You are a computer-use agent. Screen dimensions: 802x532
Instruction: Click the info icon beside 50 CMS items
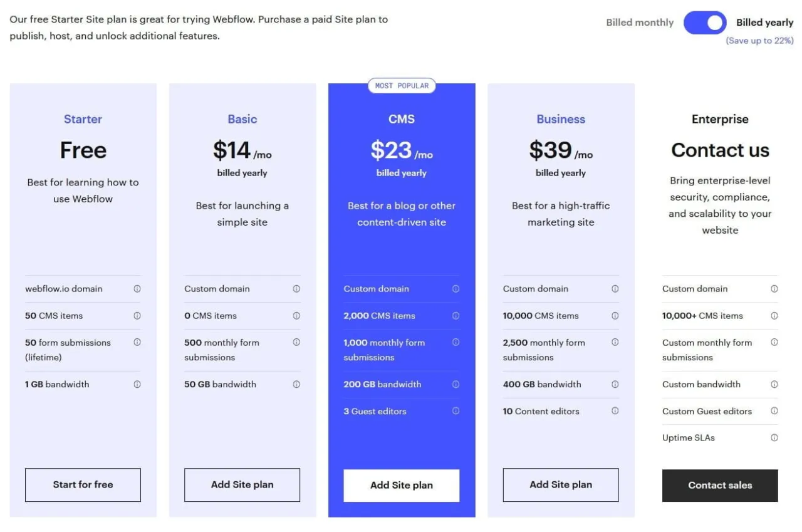137,315
